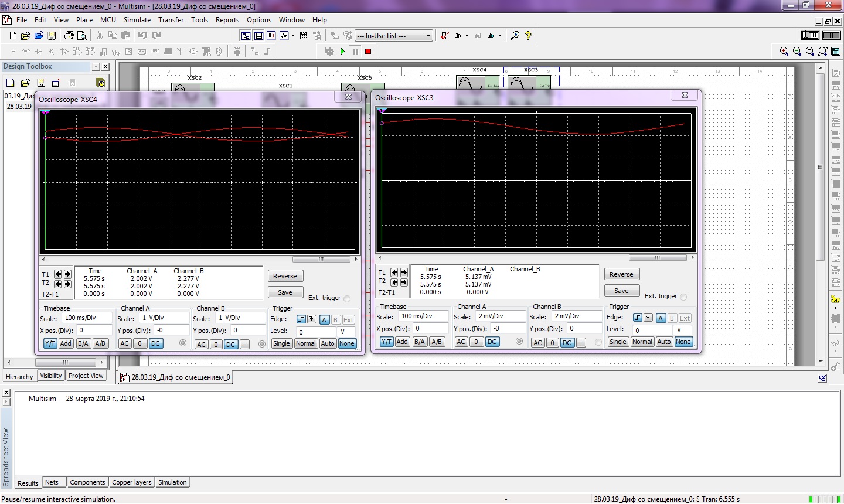The image size is (844, 504).
Task: Click Timebase Scale field in Oscilloscope-XSC3
Action: 423,316
